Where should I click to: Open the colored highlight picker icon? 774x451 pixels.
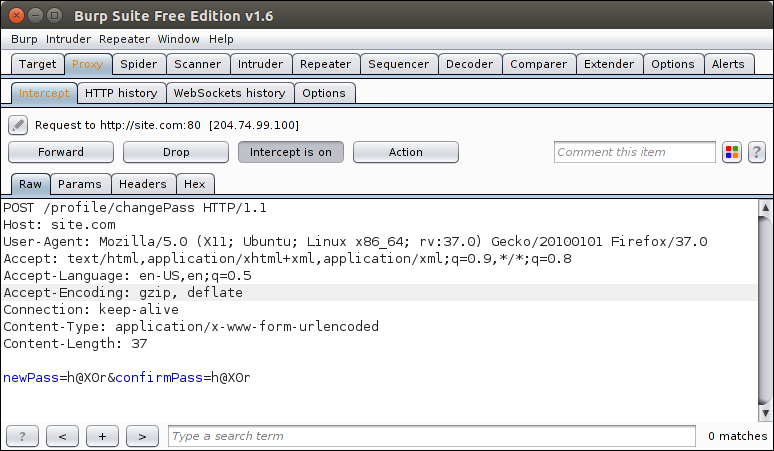(732, 152)
